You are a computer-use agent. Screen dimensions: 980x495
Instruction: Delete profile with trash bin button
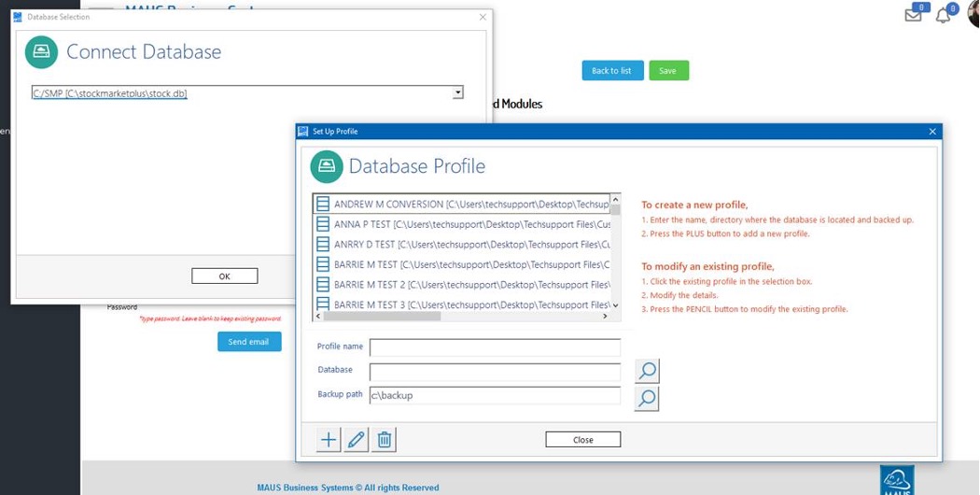pyautogui.click(x=385, y=440)
